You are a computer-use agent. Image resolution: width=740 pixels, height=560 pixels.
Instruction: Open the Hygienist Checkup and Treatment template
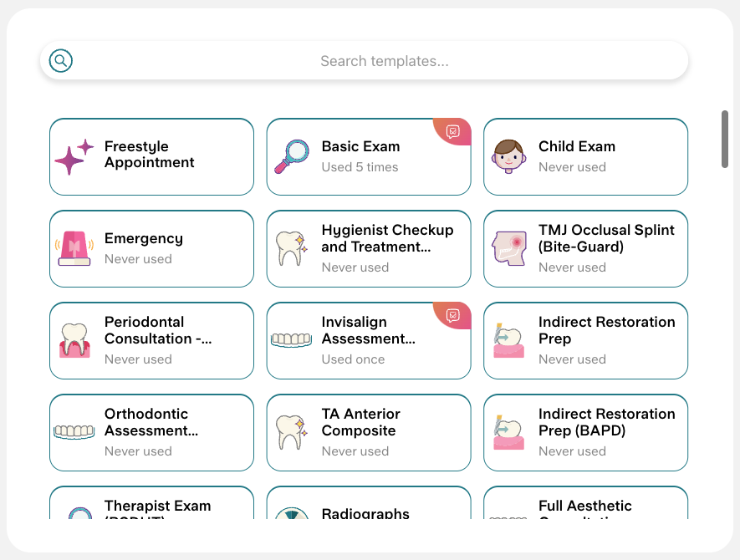(369, 248)
